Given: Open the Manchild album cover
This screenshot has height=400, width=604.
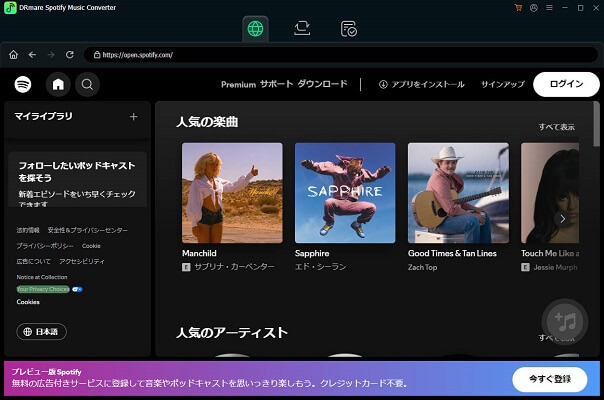Looking at the screenshot, I should click(x=232, y=193).
